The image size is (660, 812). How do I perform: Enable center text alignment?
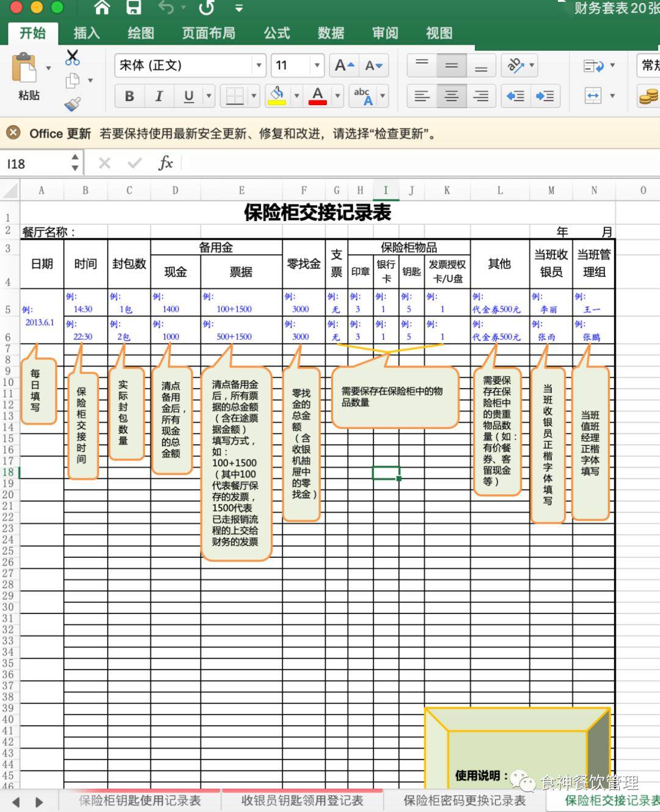[x=451, y=96]
